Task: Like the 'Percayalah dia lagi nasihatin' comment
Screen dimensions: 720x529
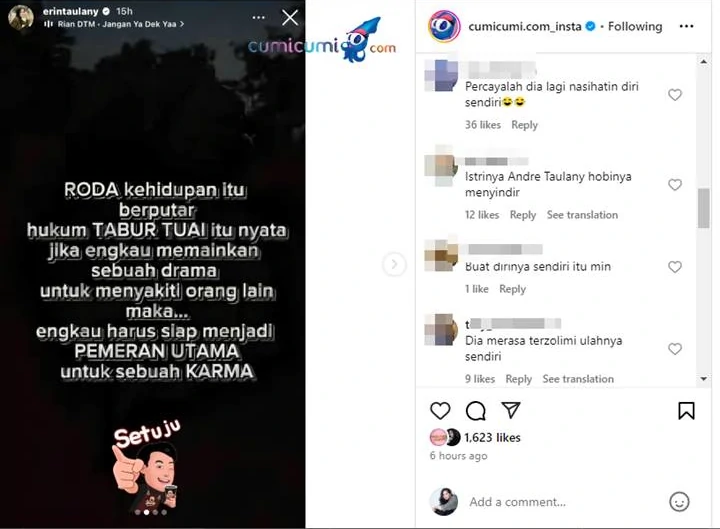Action: pos(675,95)
